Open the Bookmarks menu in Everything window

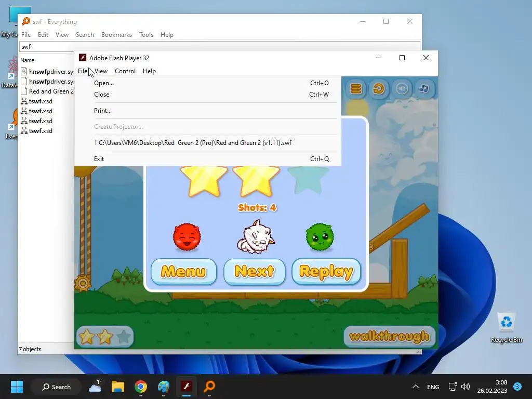(116, 35)
